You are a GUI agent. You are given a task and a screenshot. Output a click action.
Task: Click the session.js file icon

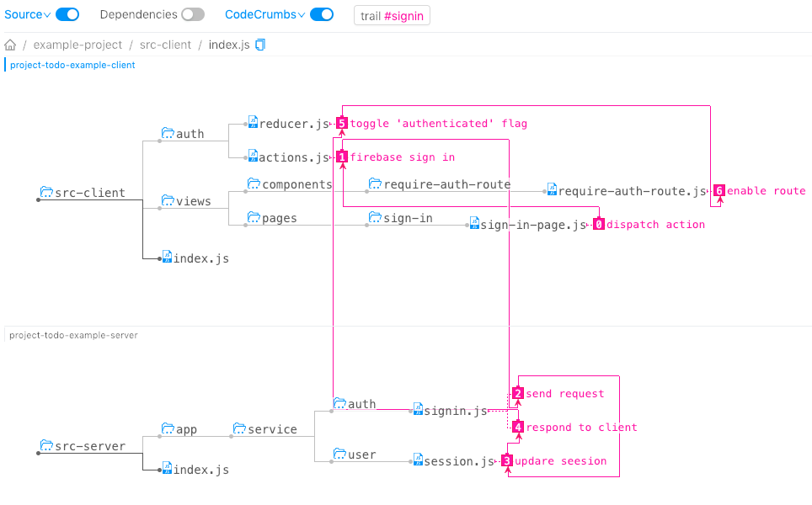pos(418,460)
